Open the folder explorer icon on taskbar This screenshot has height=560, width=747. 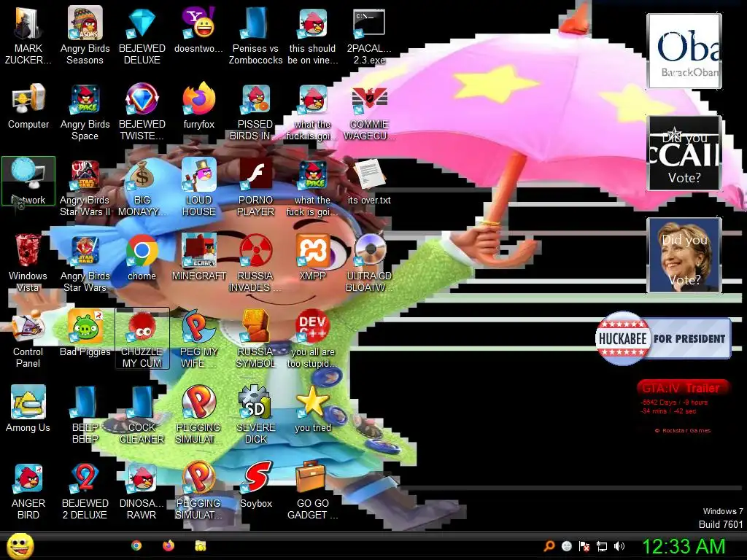tap(201, 546)
